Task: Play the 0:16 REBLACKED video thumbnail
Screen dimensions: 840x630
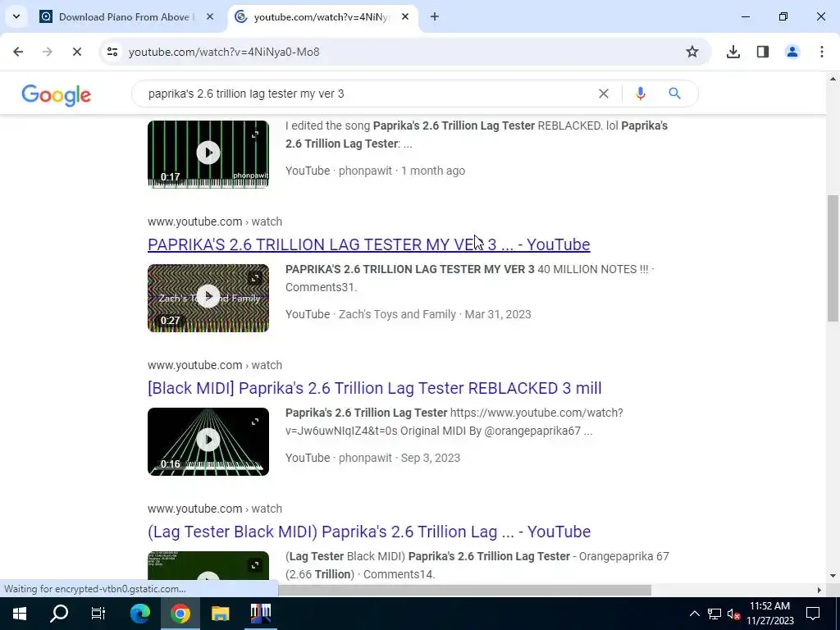Action: tap(208, 441)
